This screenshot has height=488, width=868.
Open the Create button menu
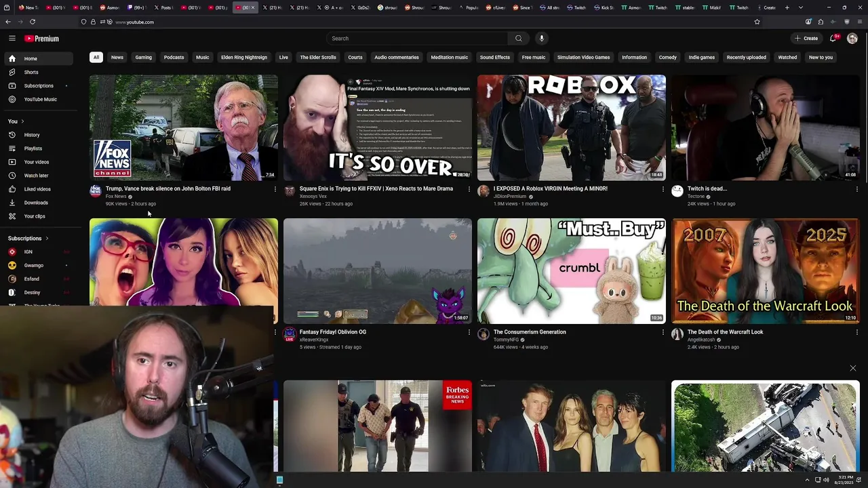coord(806,39)
